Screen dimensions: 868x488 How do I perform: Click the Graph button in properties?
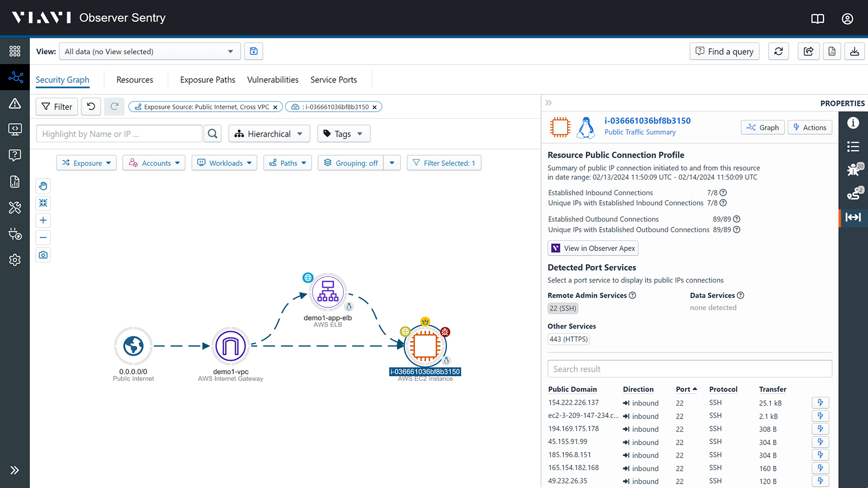pyautogui.click(x=763, y=127)
